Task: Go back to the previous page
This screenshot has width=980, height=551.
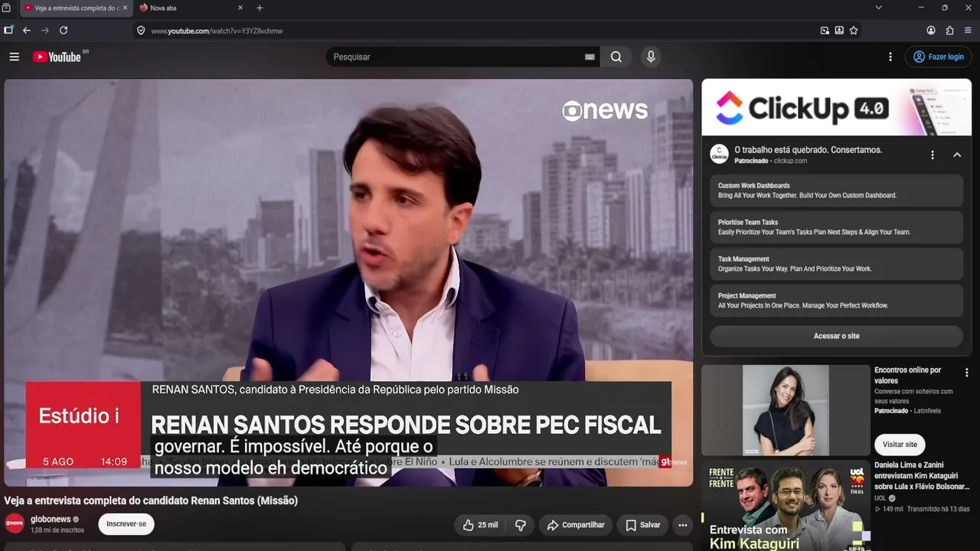Action: (27, 31)
